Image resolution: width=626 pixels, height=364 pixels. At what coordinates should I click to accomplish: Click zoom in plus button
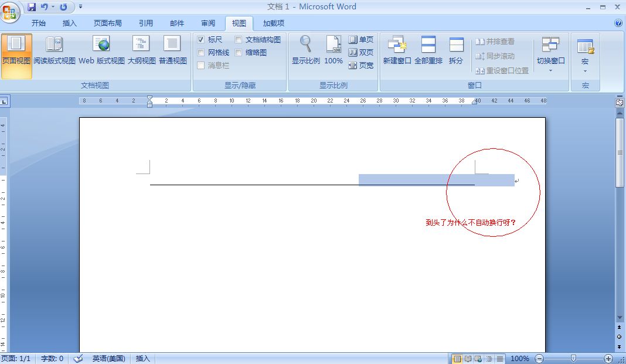(608, 359)
